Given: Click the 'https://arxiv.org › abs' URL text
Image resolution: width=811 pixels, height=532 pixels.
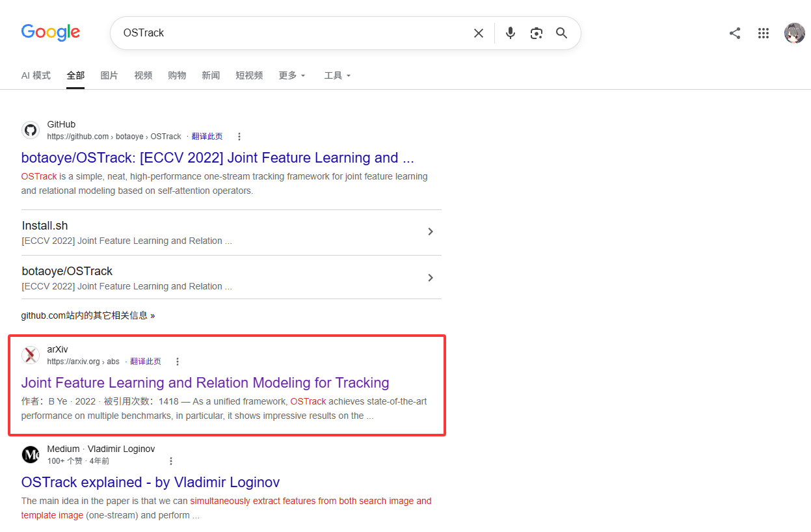Looking at the screenshot, I should click(x=83, y=362).
